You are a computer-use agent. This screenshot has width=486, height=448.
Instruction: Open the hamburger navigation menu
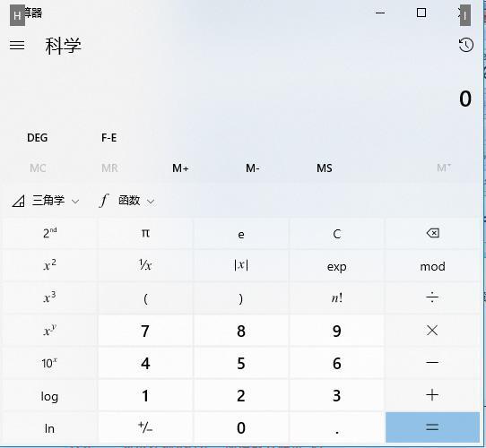pos(17,45)
